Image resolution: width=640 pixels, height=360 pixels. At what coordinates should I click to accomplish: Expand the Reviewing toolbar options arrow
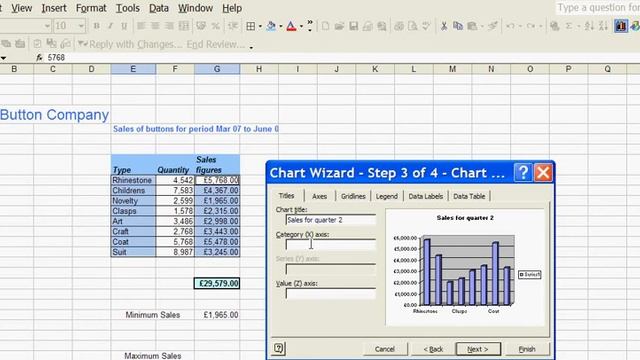pyautogui.click(x=251, y=47)
